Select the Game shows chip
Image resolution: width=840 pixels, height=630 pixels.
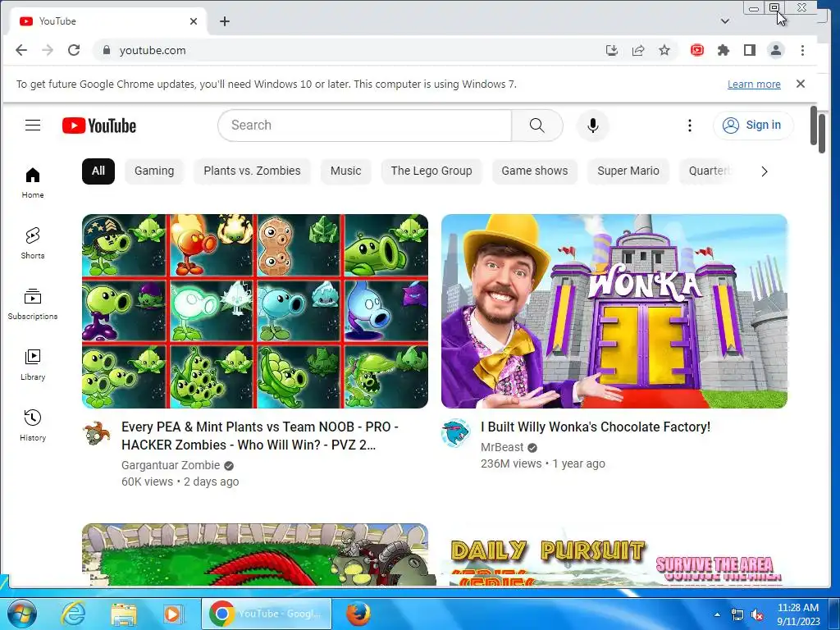coord(535,171)
